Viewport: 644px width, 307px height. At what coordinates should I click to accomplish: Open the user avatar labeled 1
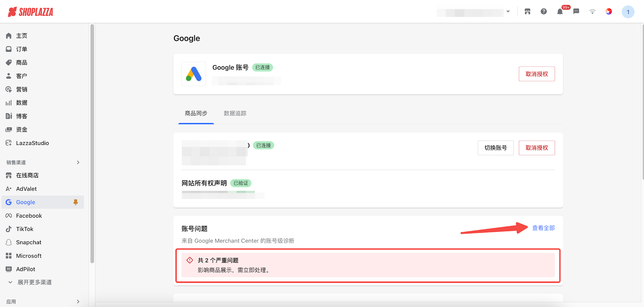(x=628, y=12)
